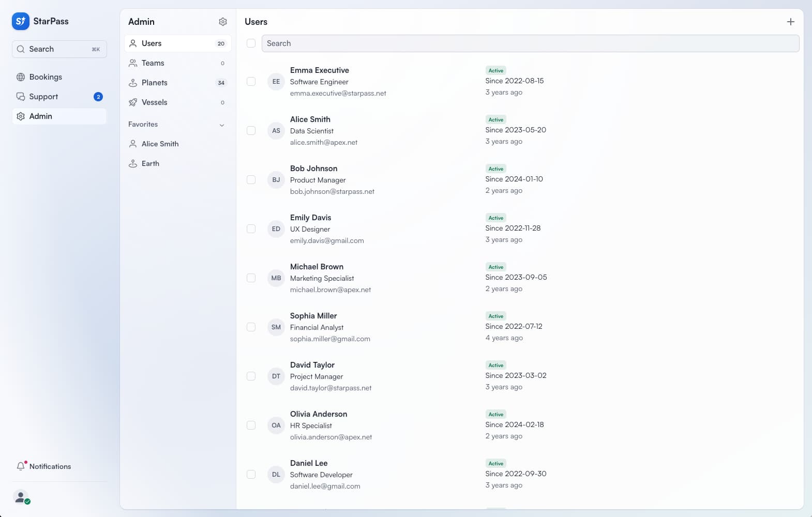The width and height of the screenshot is (812, 517).
Task: Click the Earth favorite planet icon
Action: 133,163
